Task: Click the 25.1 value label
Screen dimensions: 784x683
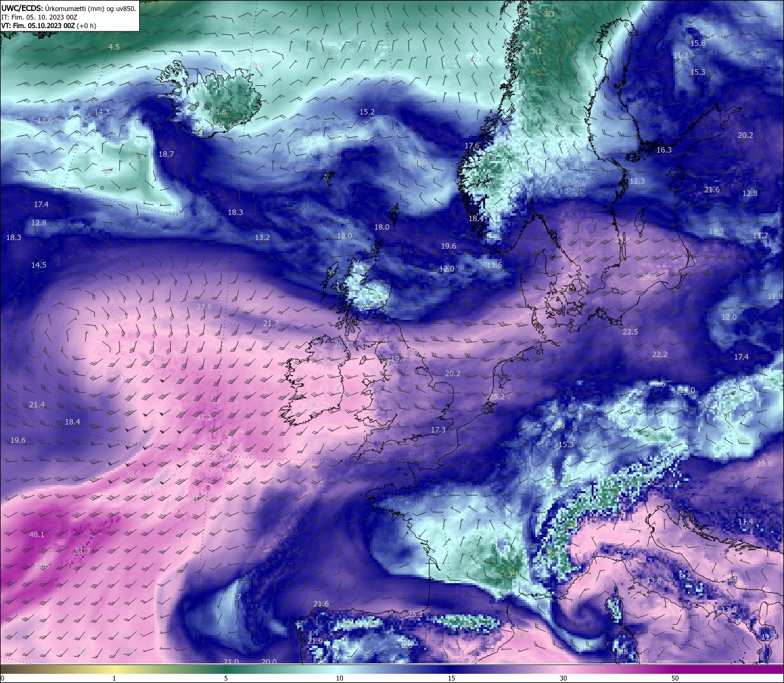Action: (416, 614)
